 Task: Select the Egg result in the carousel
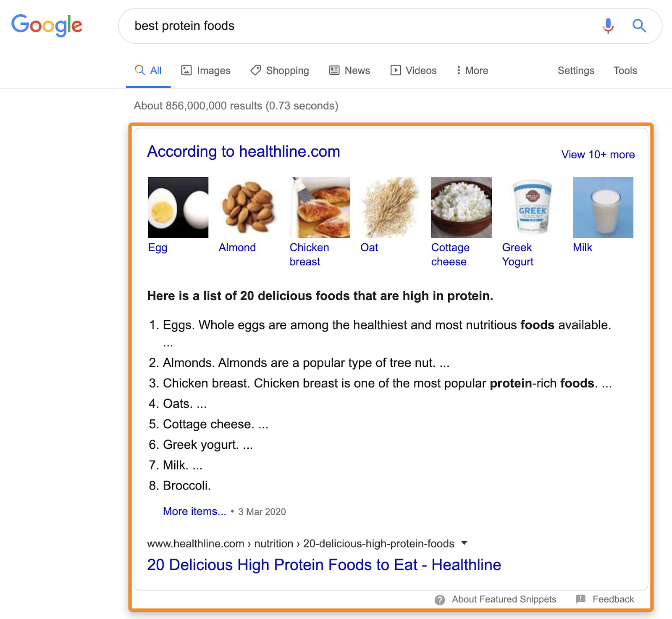[177, 207]
